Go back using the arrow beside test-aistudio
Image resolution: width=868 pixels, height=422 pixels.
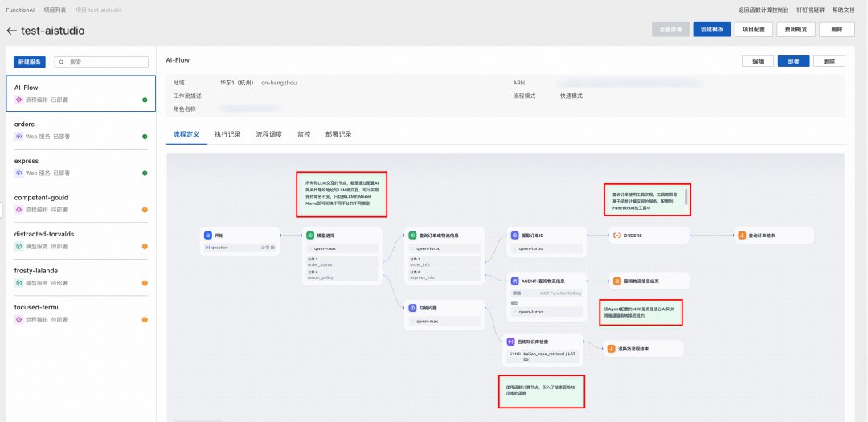[x=11, y=31]
